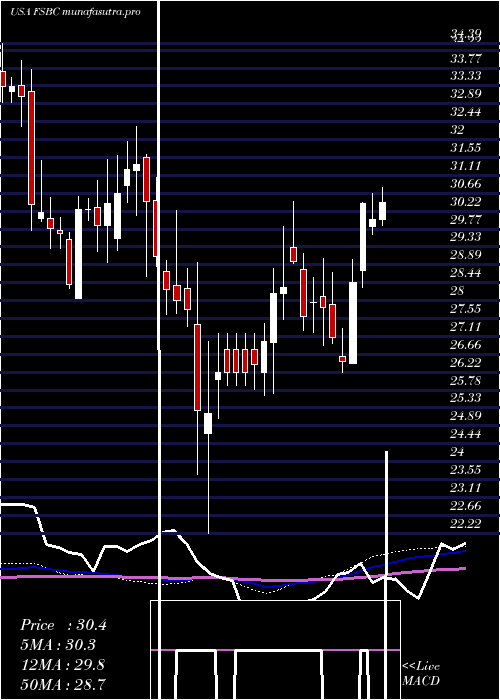Image resolution: width=500 pixels, height=700 pixels.
Task: Select the 32.44 price axis label
Action: point(466,112)
